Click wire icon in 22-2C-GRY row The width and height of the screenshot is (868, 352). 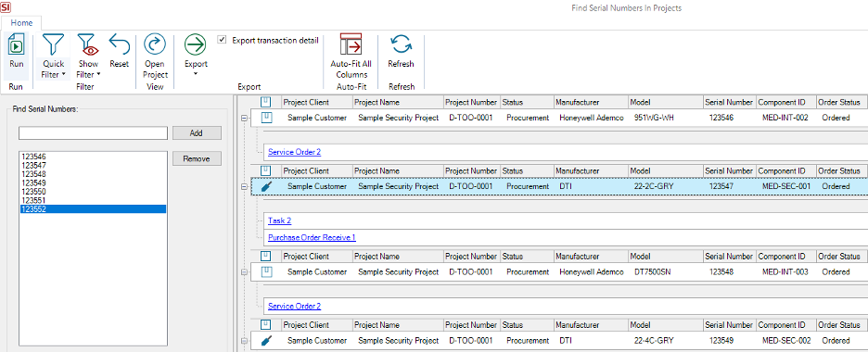(266, 187)
